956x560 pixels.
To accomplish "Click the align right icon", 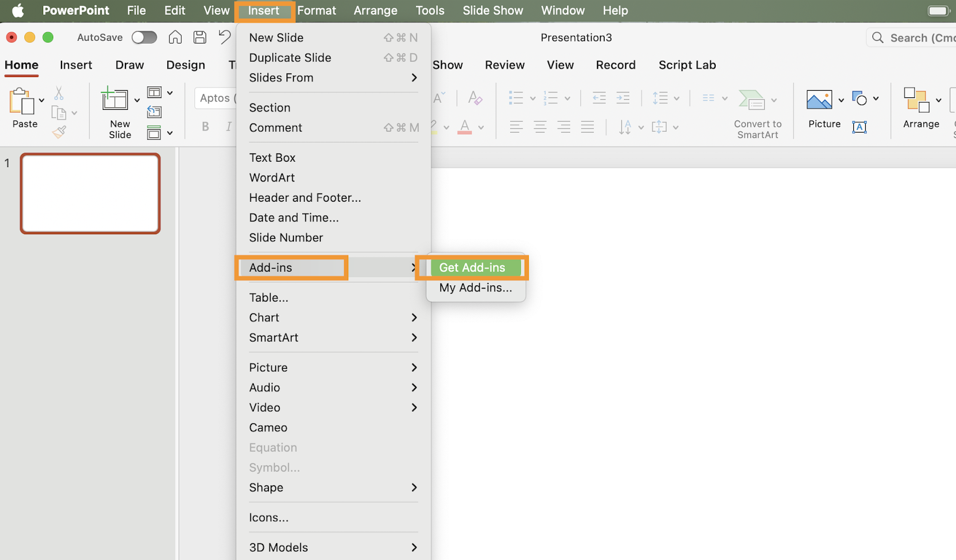I will (x=563, y=127).
